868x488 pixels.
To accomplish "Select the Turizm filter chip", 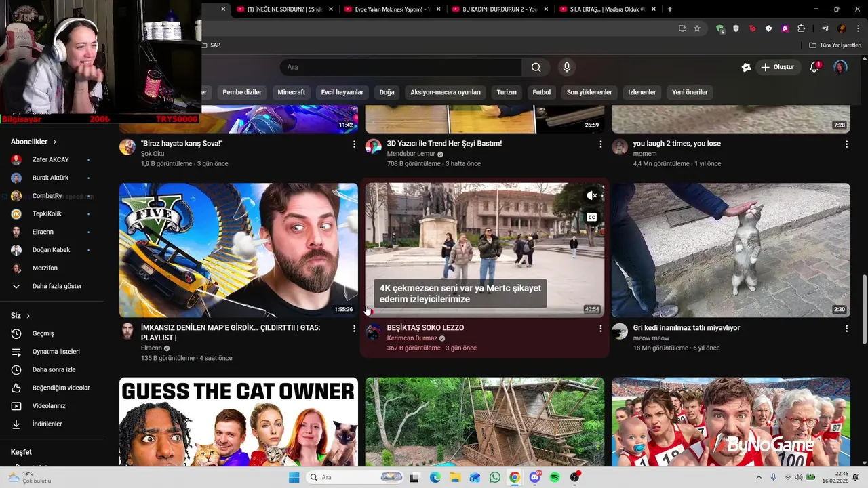I will point(507,92).
